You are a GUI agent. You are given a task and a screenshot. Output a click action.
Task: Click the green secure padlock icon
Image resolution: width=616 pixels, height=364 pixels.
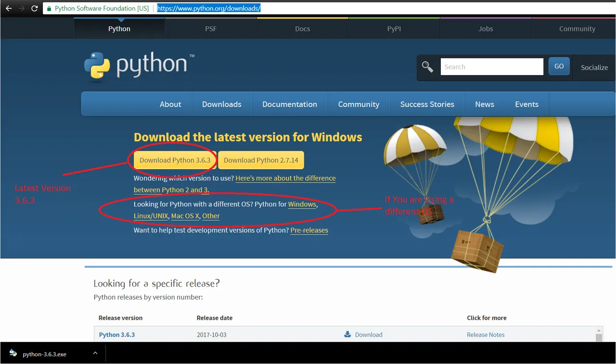click(49, 9)
